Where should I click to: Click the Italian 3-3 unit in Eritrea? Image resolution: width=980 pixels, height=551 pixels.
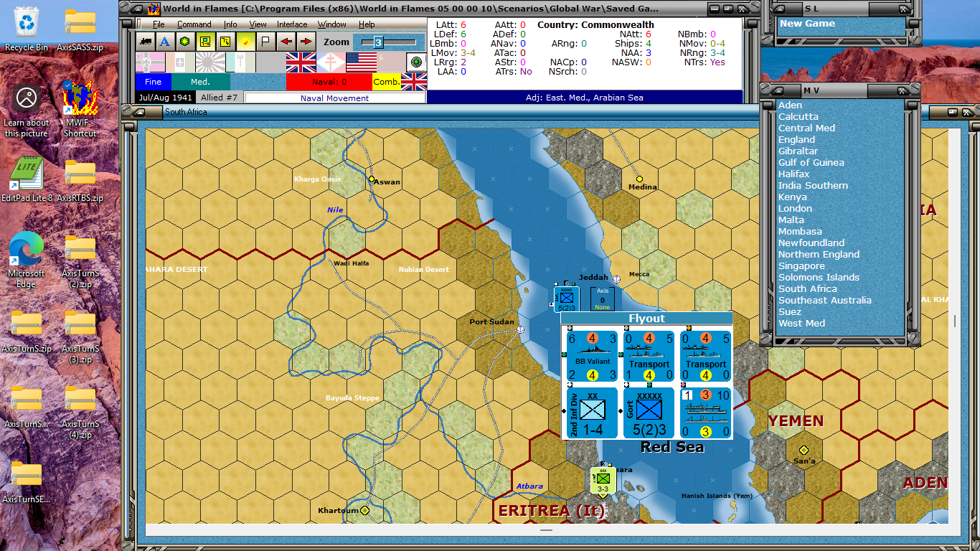point(603,481)
